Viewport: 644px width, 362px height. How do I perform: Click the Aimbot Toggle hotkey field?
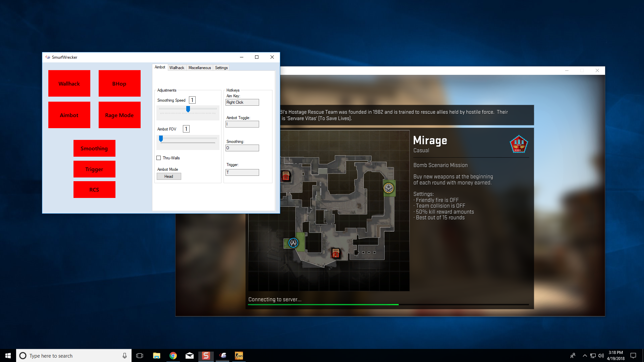point(242,124)
